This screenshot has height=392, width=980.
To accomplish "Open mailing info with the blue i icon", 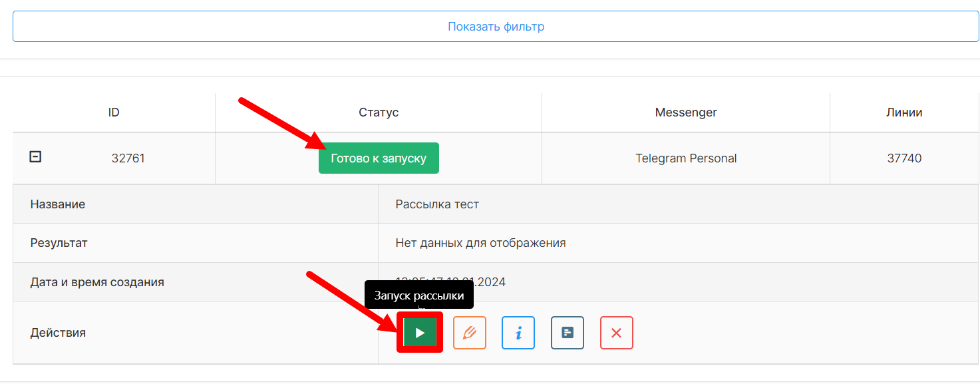I will point(518,333).
